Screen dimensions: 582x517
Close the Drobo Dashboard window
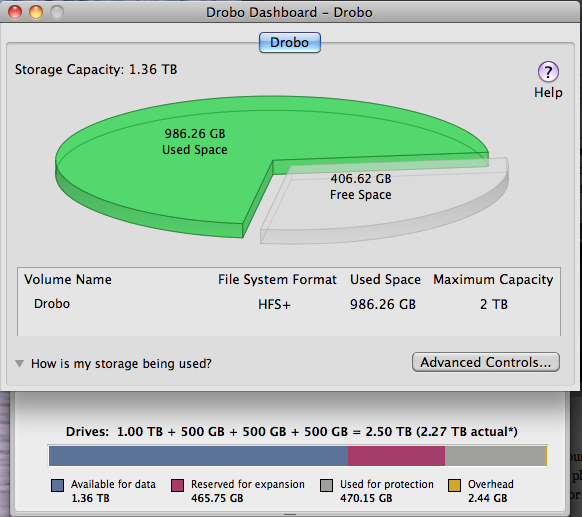click(15, 12)
